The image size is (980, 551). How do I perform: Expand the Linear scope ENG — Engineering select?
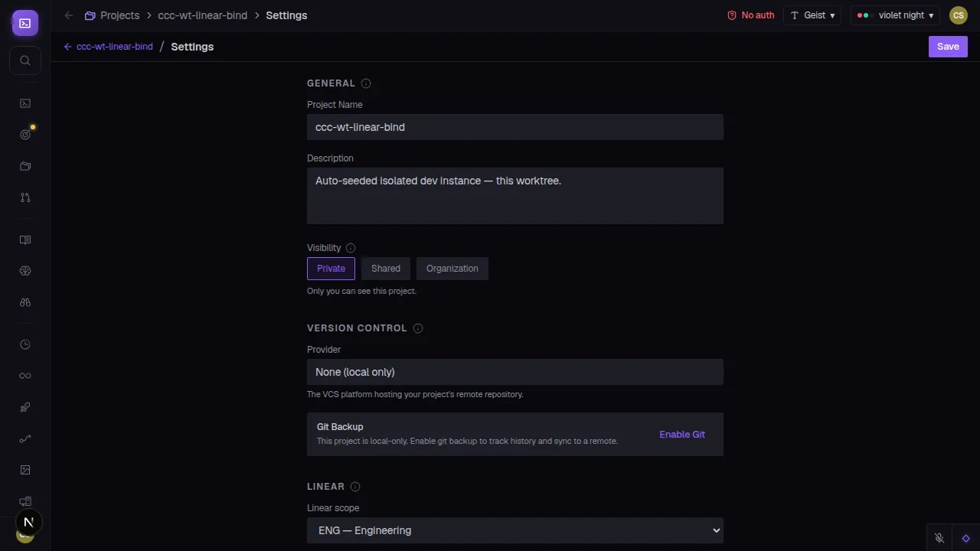tap(515, 530)
